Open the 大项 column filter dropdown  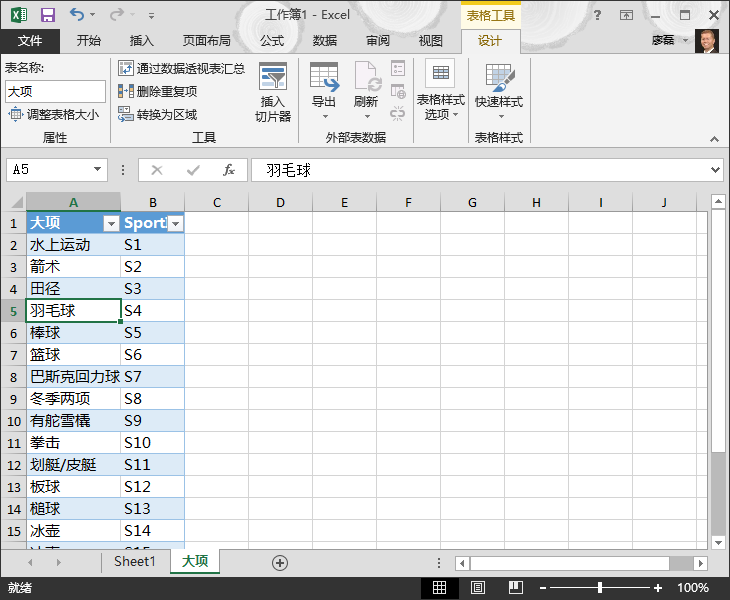pyautogui.click(x=111, y=224)
